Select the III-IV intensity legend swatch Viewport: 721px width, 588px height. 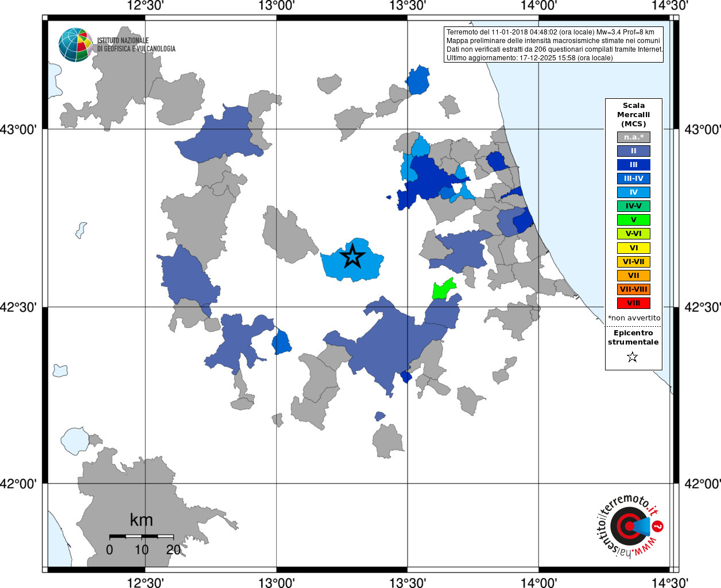tap(634, 179)
